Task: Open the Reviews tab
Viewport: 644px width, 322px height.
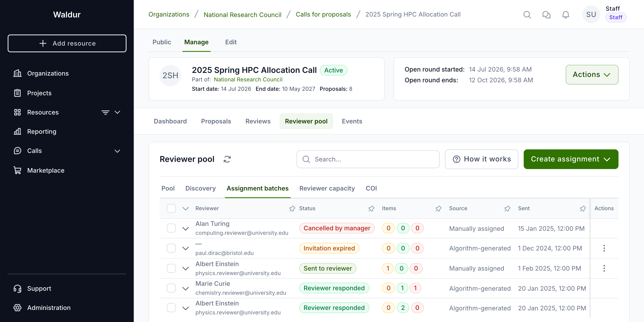Action: (258, 121)
